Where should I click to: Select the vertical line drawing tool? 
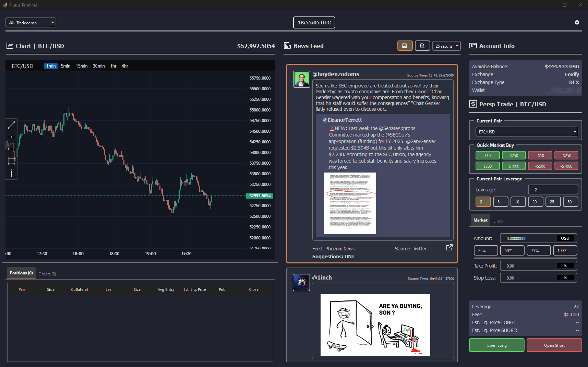click(x=11, y=173)
